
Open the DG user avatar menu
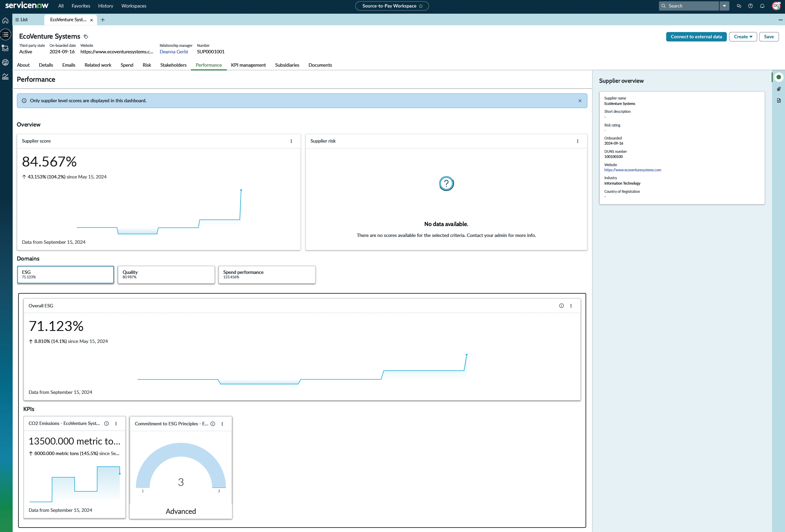(776, 6)
